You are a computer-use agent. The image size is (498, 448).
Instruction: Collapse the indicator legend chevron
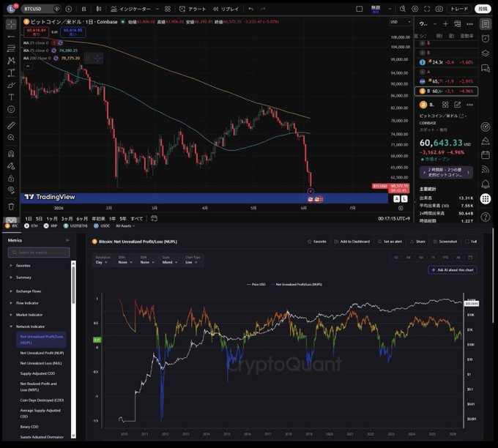coord(28,66)
